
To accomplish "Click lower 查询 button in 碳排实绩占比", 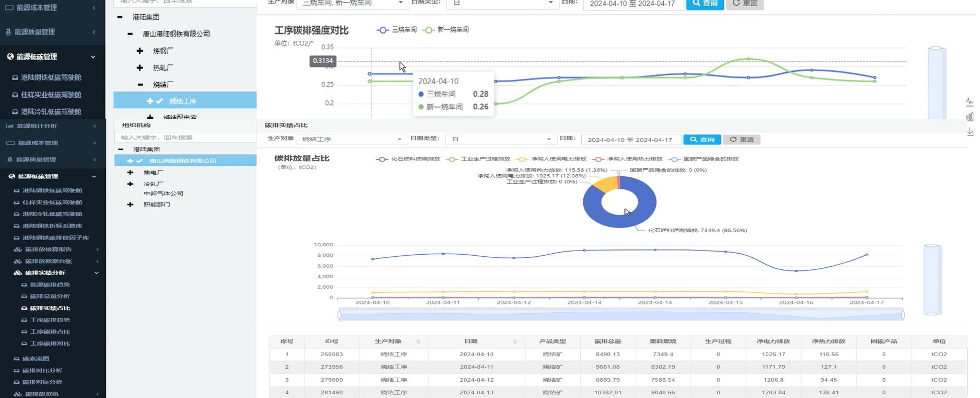I will pyautogui.click(x=702, y=140).
